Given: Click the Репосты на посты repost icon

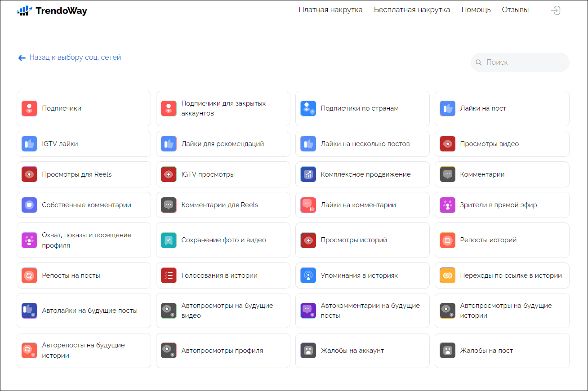Looking at the screenshot, I should pyautogui.click(x=29, y=275).
